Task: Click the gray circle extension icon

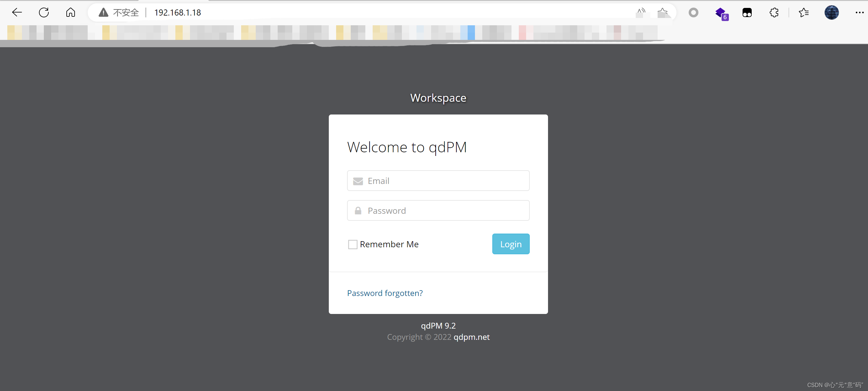Action: [x=694, y=13]
